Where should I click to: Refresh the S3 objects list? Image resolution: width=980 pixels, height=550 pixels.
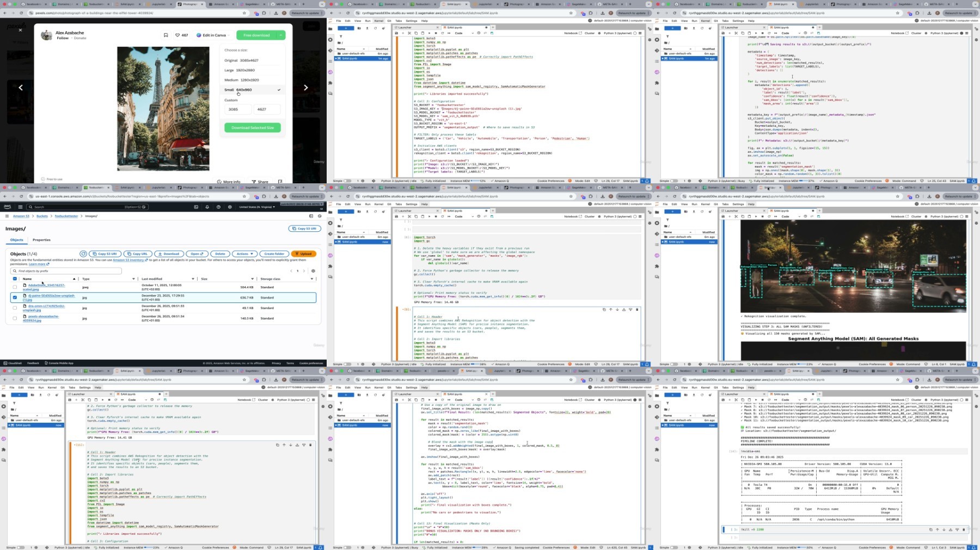pos(83,254)
